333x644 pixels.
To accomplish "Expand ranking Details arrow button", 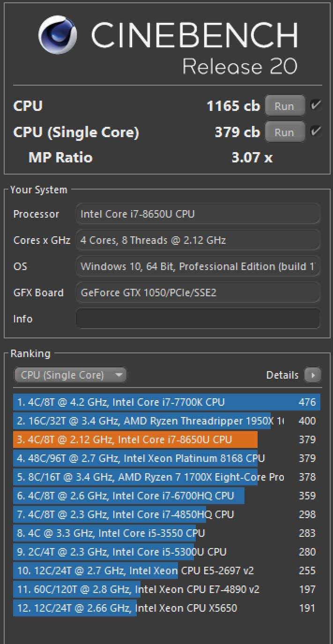I will pyautogui.click(x=312, y=375).
